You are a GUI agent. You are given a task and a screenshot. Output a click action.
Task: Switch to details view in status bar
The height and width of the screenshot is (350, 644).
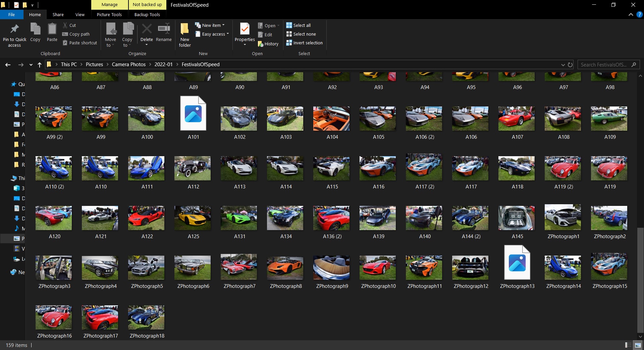[628, 345]
